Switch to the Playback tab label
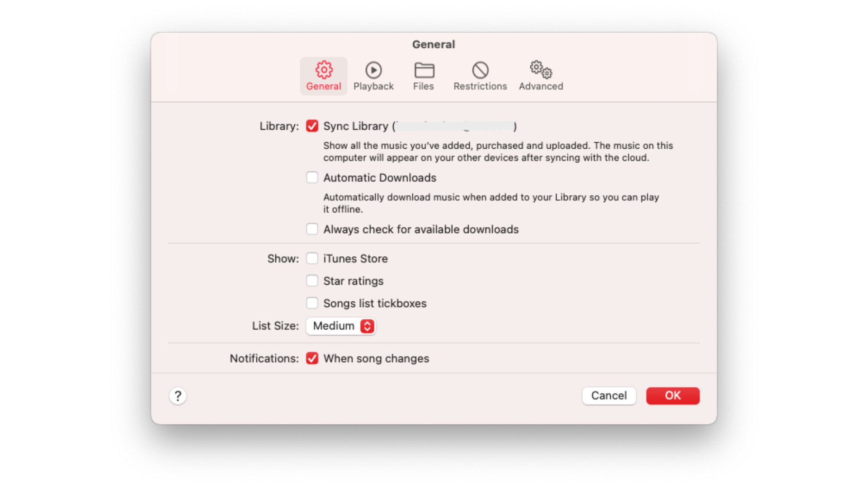 tap(373, 86)
